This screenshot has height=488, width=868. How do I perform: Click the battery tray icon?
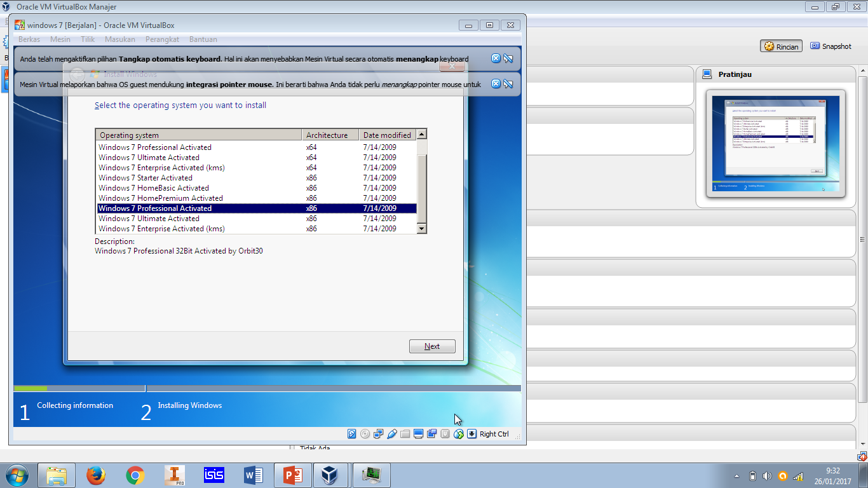click(752, 476)
